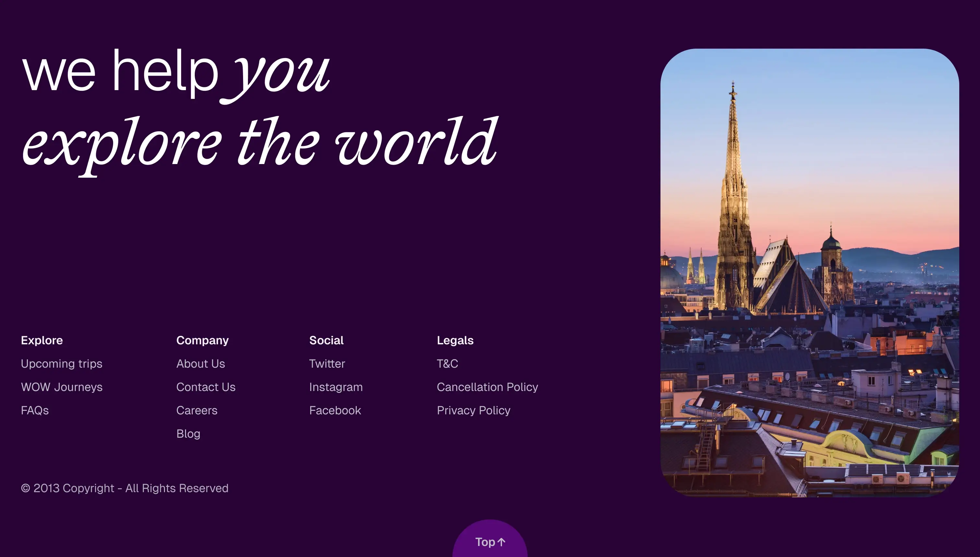Click the Careers footer link
The image size is (980, 557).
point(196,410)
